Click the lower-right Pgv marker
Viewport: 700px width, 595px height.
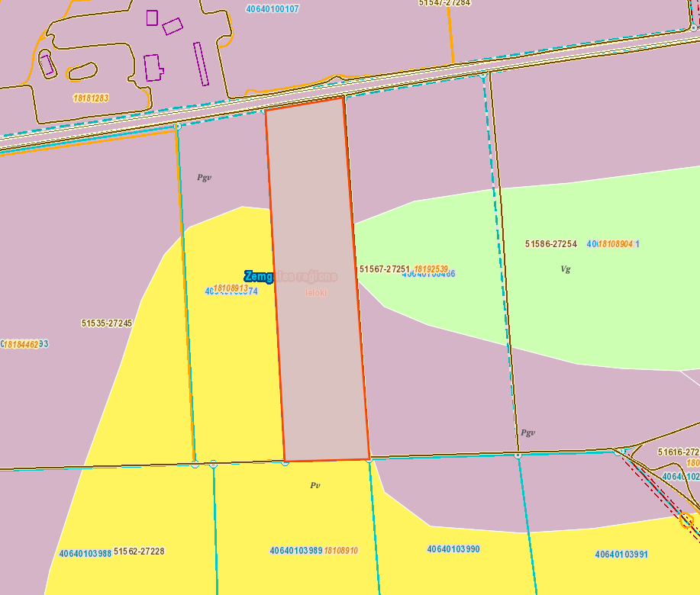pos(528,433)
